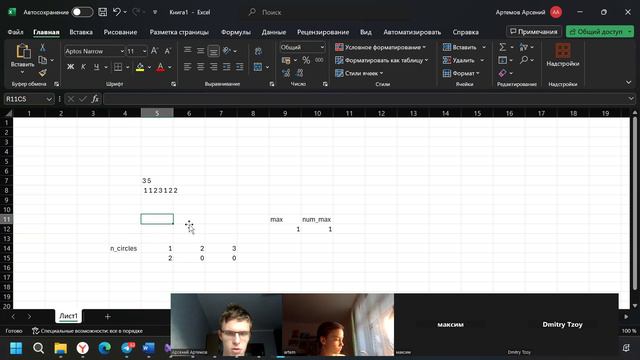The image size is (640, 360).
Task: Save workbook with floppy icon
Action: (103, 12)
